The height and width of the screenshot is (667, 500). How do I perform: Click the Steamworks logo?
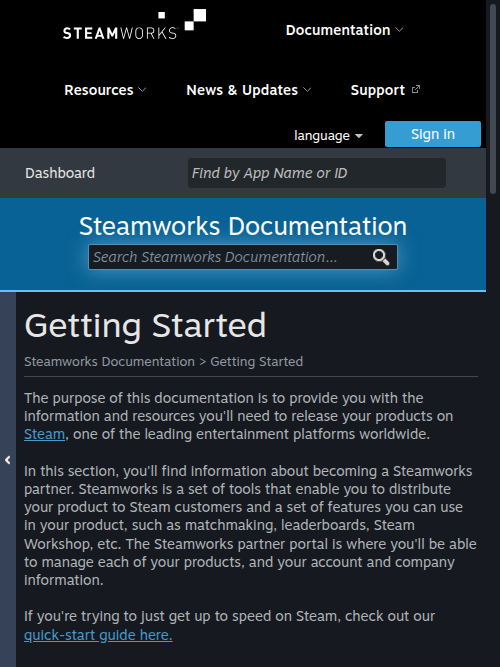tap(134, 25)
